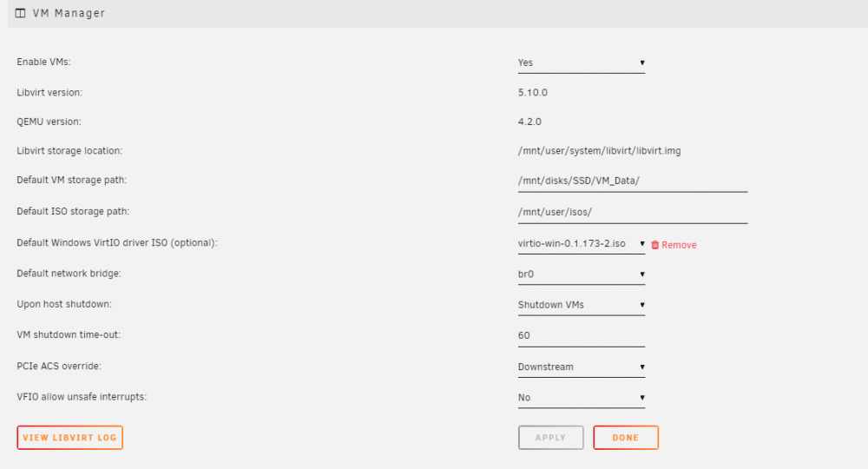
Task: Click the trash icon beside Remove
Action: click(x=654, y=245)
